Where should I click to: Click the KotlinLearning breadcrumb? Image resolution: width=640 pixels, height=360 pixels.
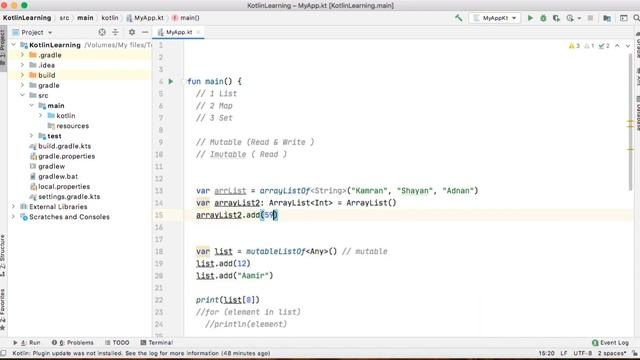tap(27, 18)
